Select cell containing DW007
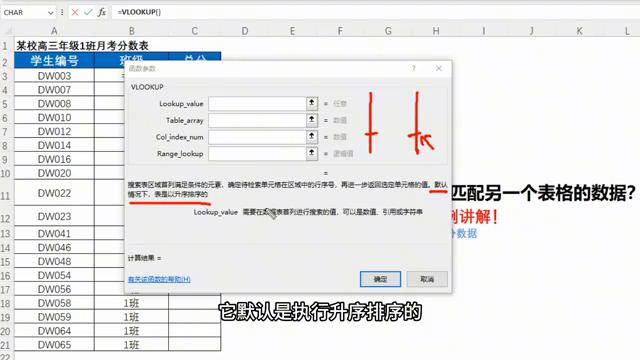Screen dimensions: 640x360 pos(54,90)
